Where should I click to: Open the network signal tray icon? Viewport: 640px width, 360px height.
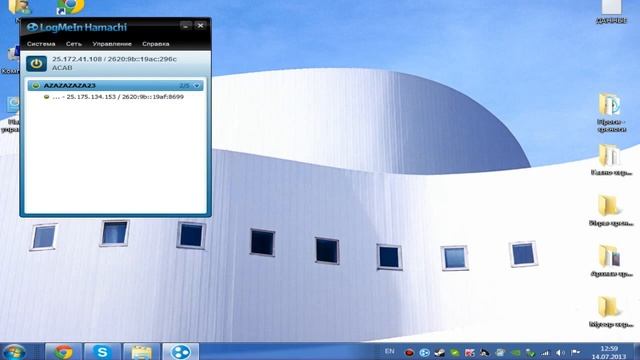click(545, 353)
